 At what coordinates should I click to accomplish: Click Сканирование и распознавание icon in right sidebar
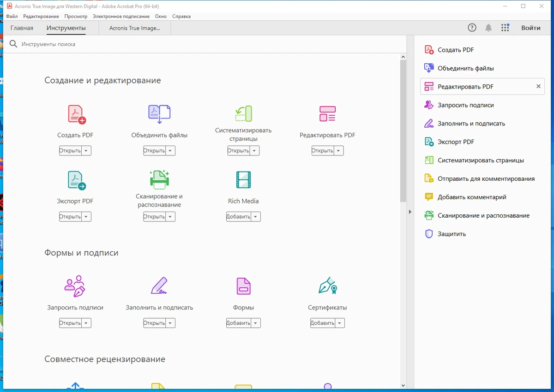tap(429, 215)
